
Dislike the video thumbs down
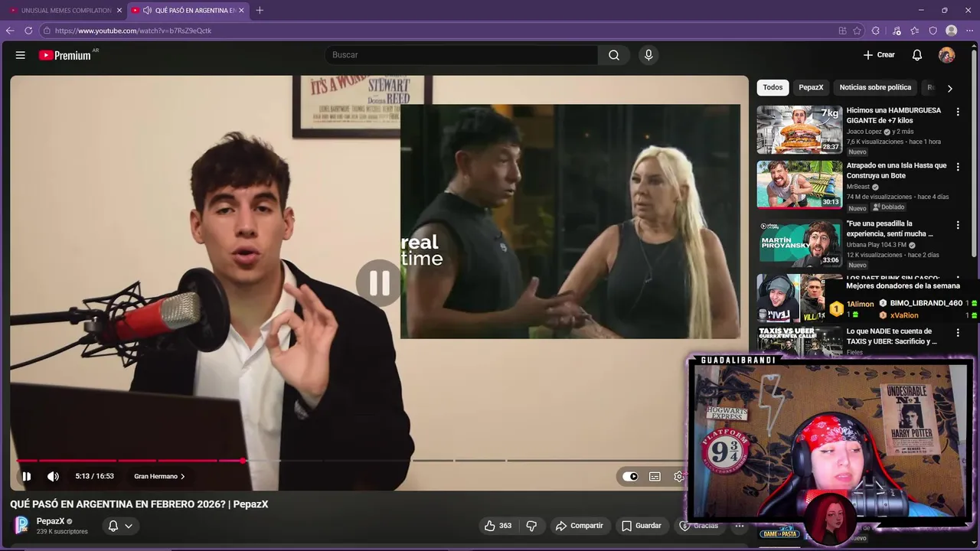click(x=531, y=526)
